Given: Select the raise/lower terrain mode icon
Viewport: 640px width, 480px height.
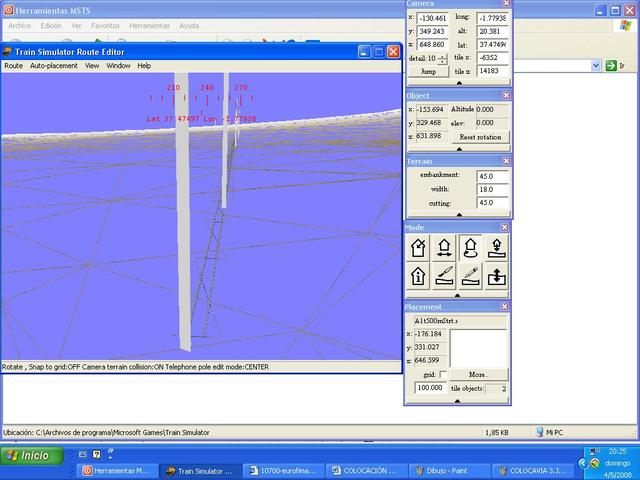Looking at the screenshot, I should click(x=495, y=274).
